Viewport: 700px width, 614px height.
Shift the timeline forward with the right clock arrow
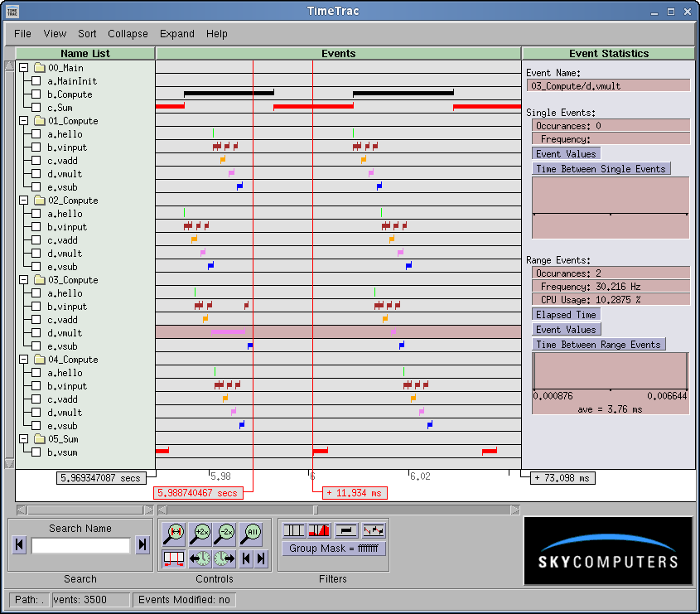[x=224, y=558]
